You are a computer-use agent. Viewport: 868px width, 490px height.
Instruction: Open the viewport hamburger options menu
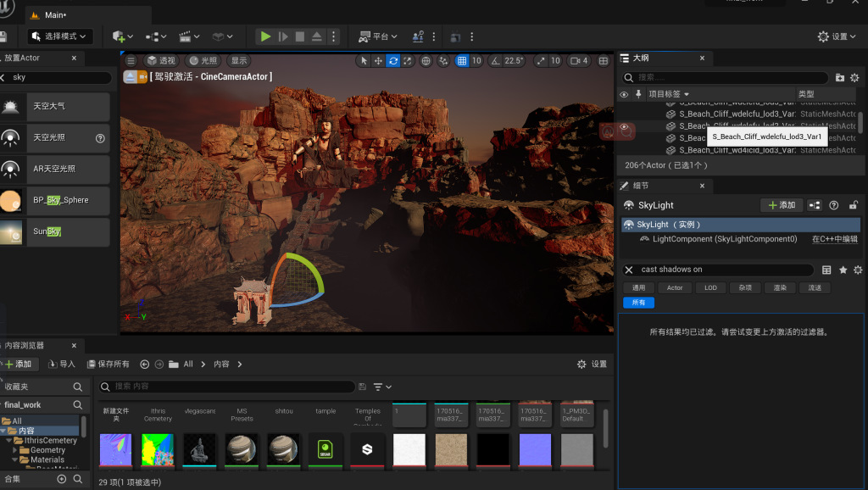coord(131,60)
